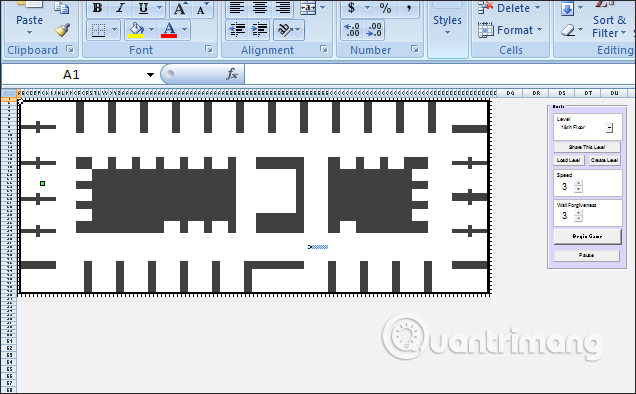The height and width of the screenshot is (394, 636).
Task: Open the Styles gallery
Action: point(447,25)
